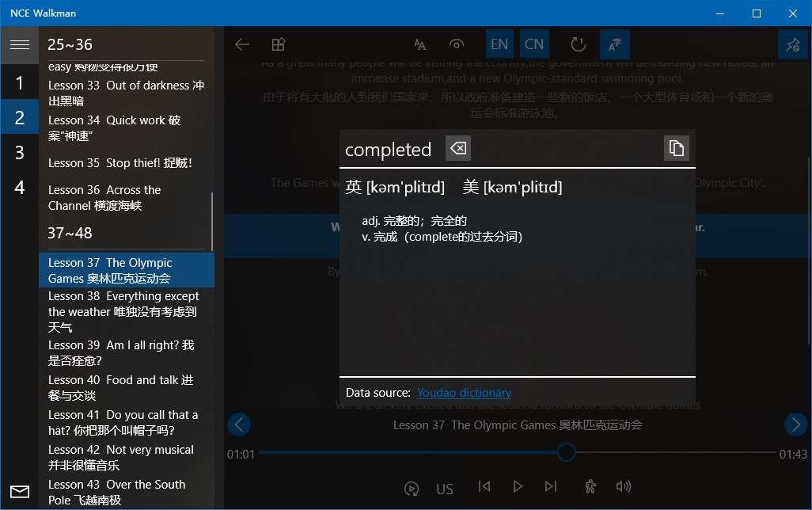
Task: Go to previous lesson with left arrow
Action: (x=239, y=424)
